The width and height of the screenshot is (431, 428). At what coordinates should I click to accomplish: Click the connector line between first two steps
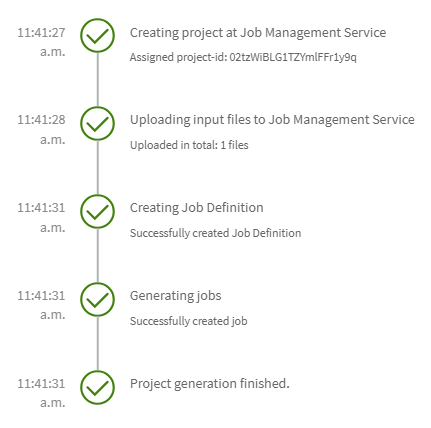97,79
